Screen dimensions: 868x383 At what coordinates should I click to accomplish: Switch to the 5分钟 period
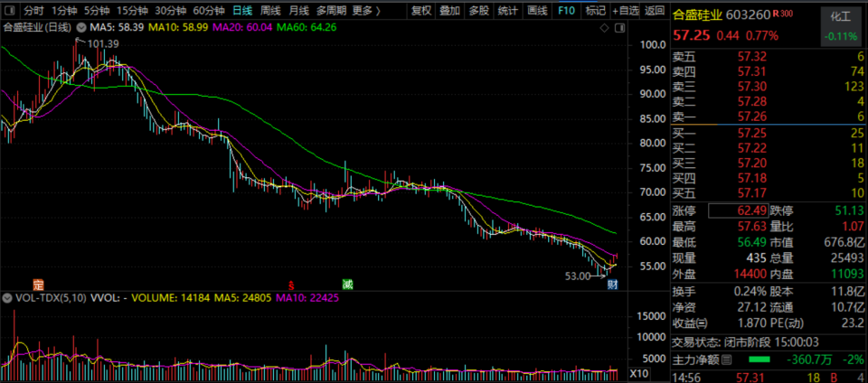[x=96, y=10]
